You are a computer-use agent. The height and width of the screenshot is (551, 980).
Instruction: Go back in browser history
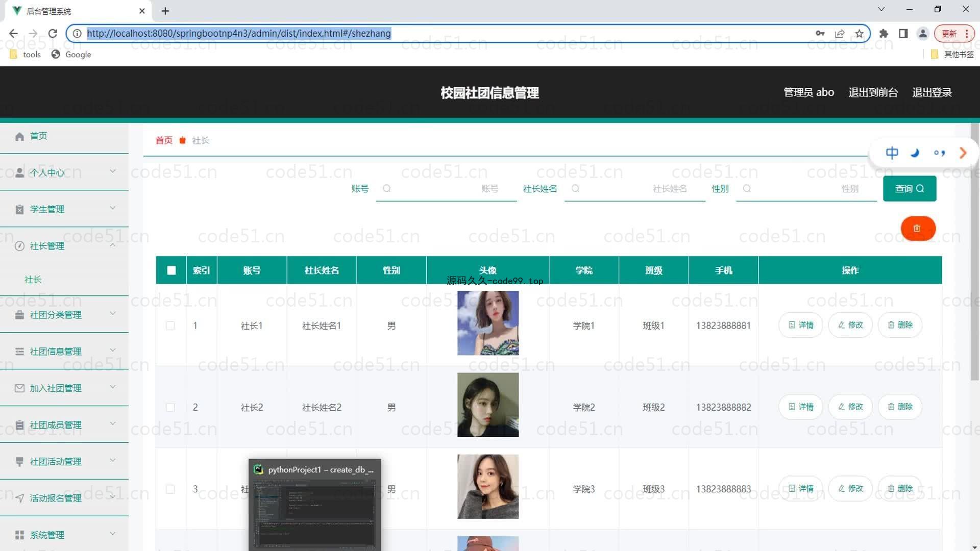pos(13,33)
